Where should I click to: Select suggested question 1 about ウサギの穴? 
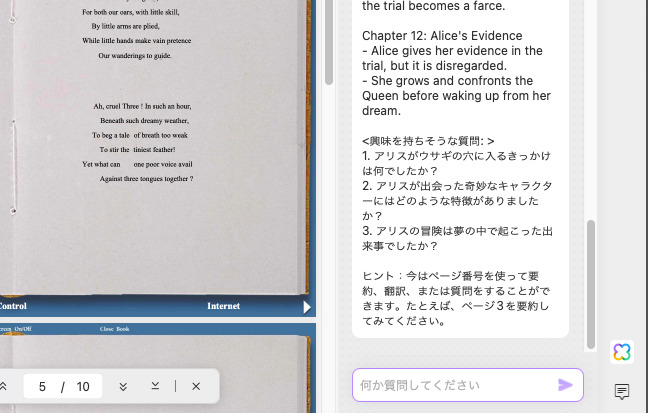pyautogui.click(x=456, y=163)
